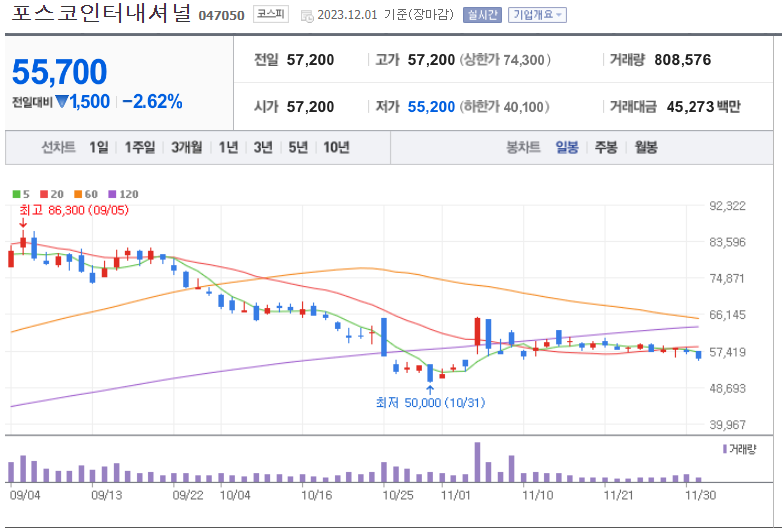Switch to the 주봉 candlestick chart
The height and width of the screenshot is (528, 782).
click(606, 147)
